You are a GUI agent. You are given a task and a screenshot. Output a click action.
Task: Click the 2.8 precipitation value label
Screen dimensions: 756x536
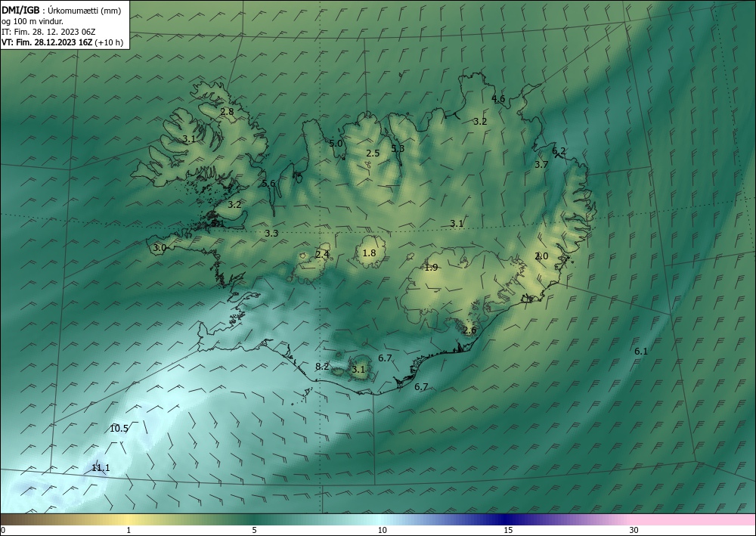point(227,112)
